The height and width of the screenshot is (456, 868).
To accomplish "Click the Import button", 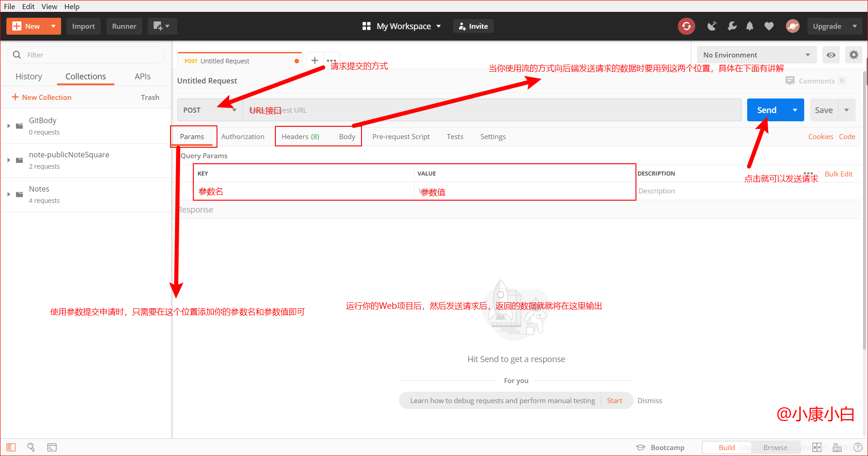I will [x=83, y=26].
